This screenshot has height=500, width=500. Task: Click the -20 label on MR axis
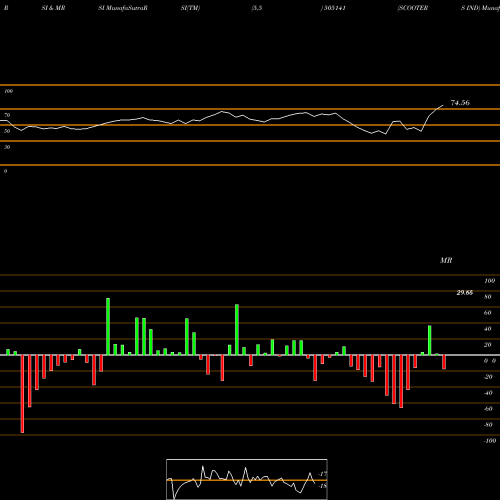point(488,377)
